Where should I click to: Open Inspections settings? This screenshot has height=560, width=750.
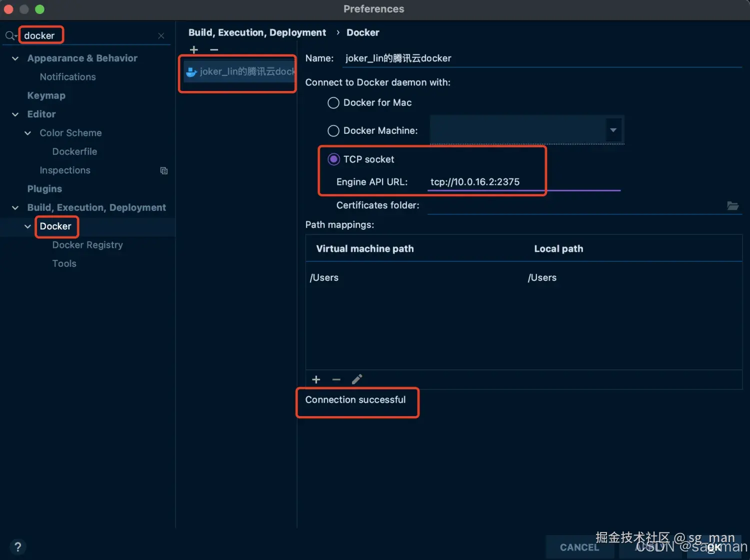pyautogui.click(x=65, y=170)
